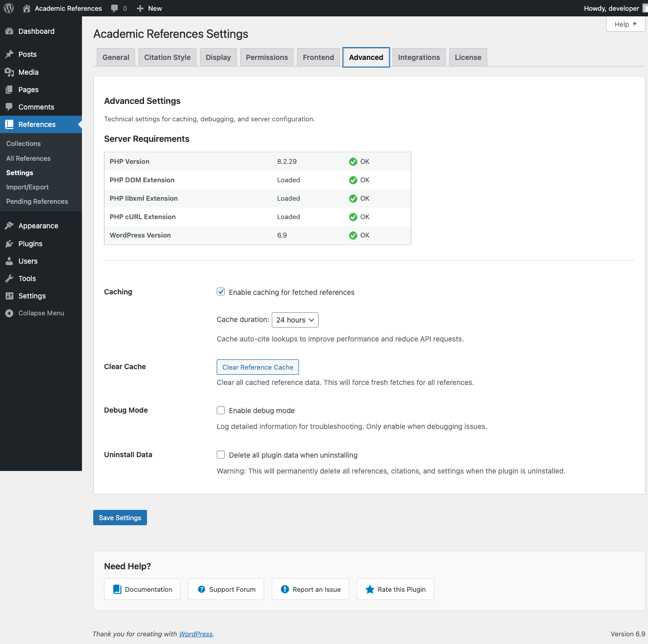The image size is (648, 644).
Task: Switch to the Integrations tab
Action: 419,57
